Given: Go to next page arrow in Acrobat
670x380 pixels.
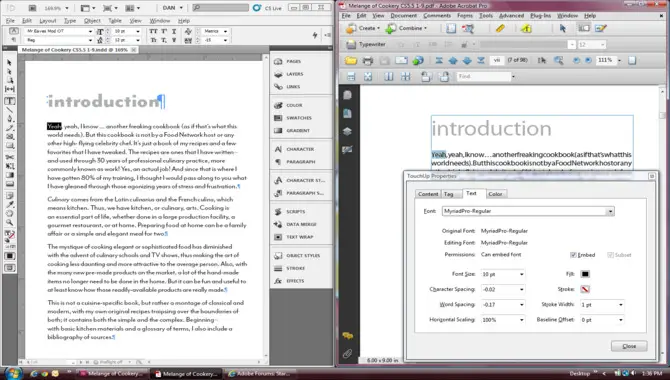Looking at the screenshot, I should click(x=467, y=61).
